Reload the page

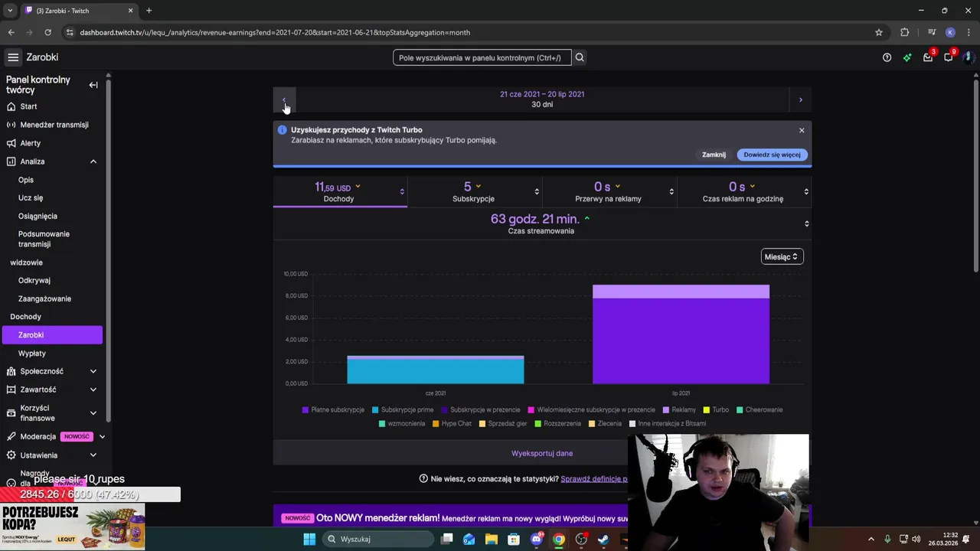tap(47, 32)
